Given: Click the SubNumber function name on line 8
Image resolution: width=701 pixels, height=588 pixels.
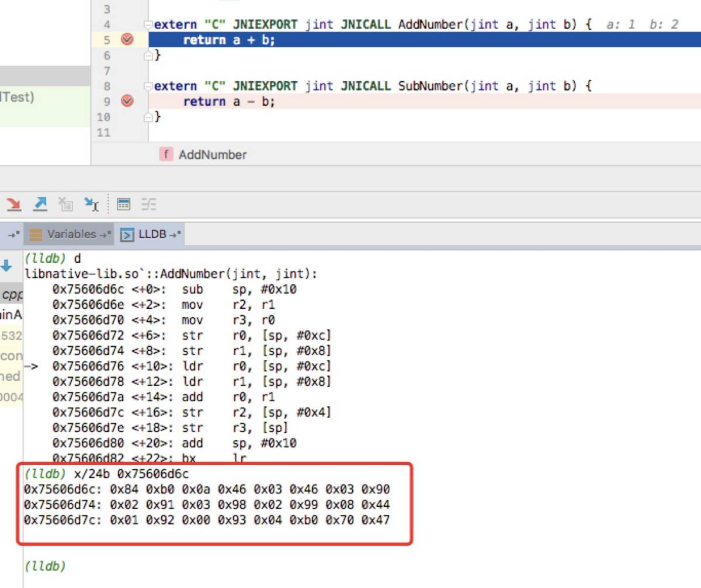Looking at the screenshot, I should (431, 86).
